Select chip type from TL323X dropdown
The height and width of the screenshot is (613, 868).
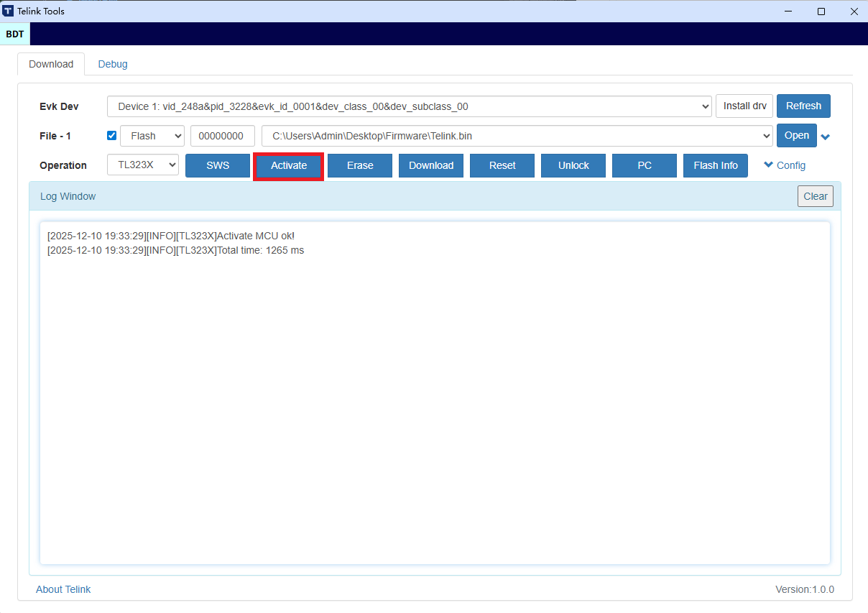click(x=143, y=165)
